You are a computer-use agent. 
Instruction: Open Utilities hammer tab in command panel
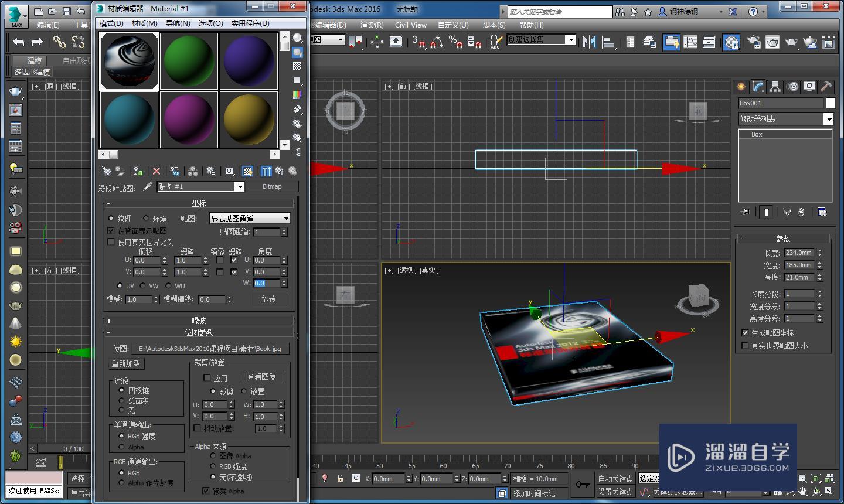826,87
